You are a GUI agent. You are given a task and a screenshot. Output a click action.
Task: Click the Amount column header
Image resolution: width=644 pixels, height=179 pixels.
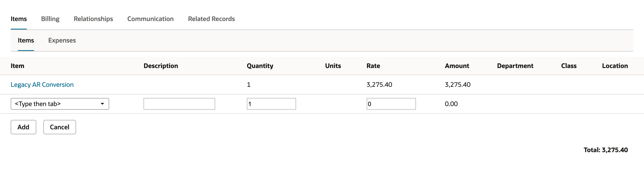[x=457, y=66]
